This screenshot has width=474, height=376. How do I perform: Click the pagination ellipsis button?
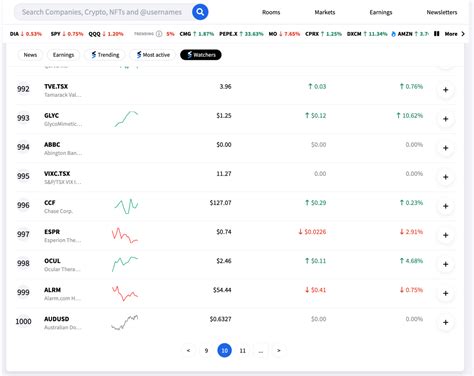(x=261, y=350)
